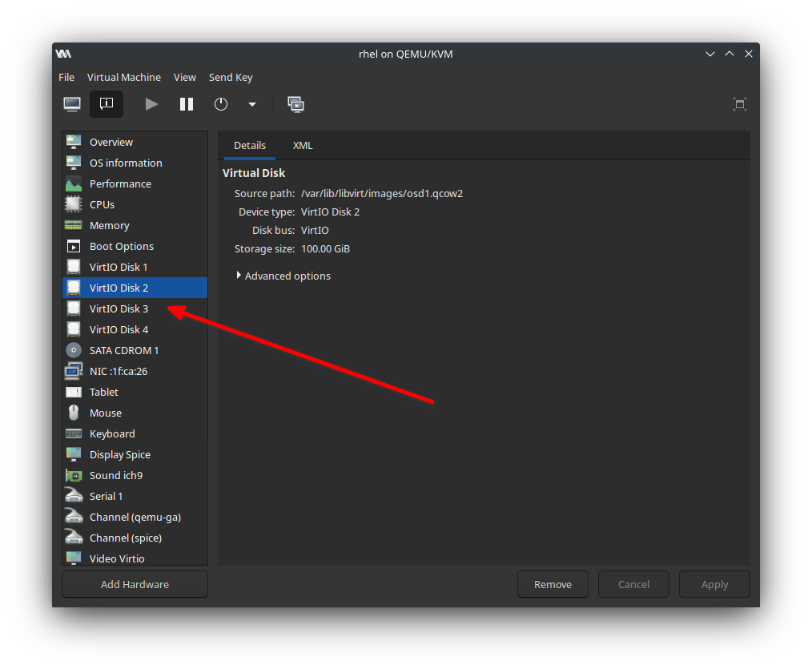812x669 pixels.
Task: Pause the virtual machine
Action: [187, 104]
